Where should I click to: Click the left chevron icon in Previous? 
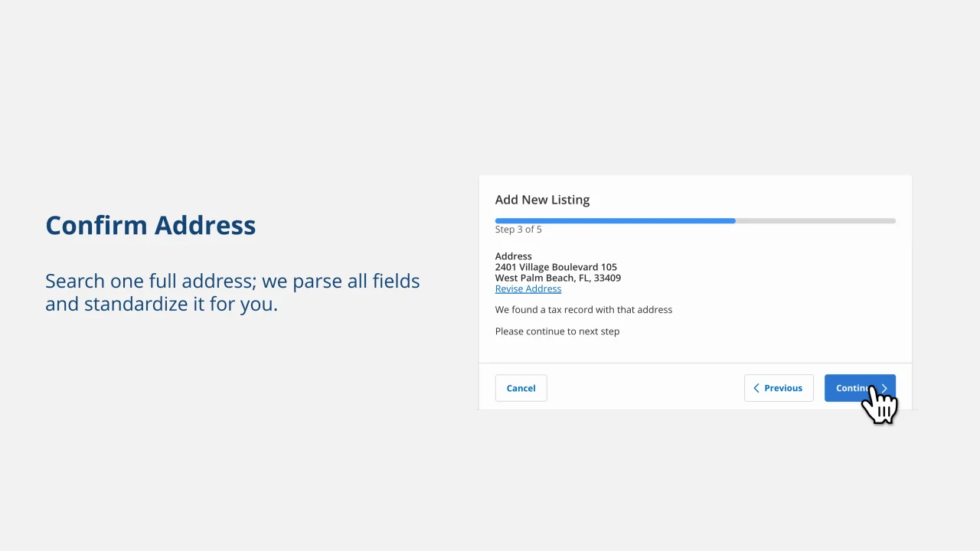coord(756,388)
